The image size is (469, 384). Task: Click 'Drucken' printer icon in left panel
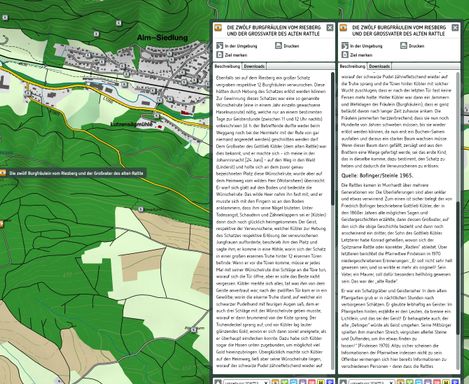(278, 46)
